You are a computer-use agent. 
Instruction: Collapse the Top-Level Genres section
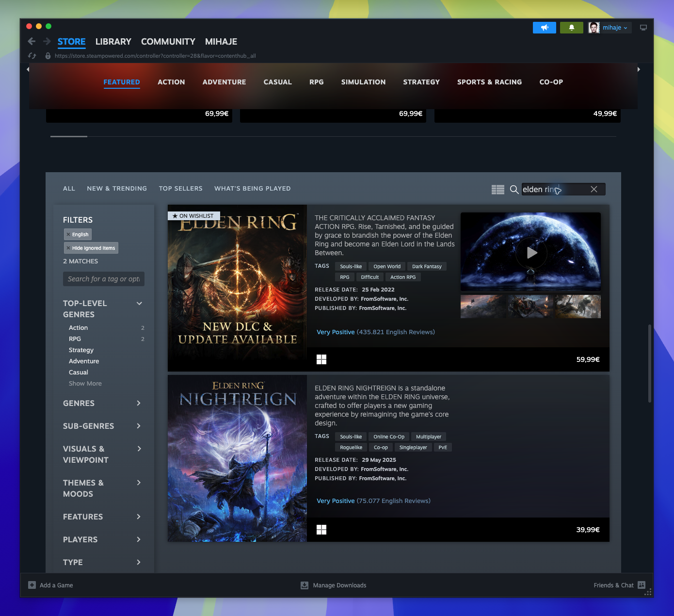[x=139, y=304]
